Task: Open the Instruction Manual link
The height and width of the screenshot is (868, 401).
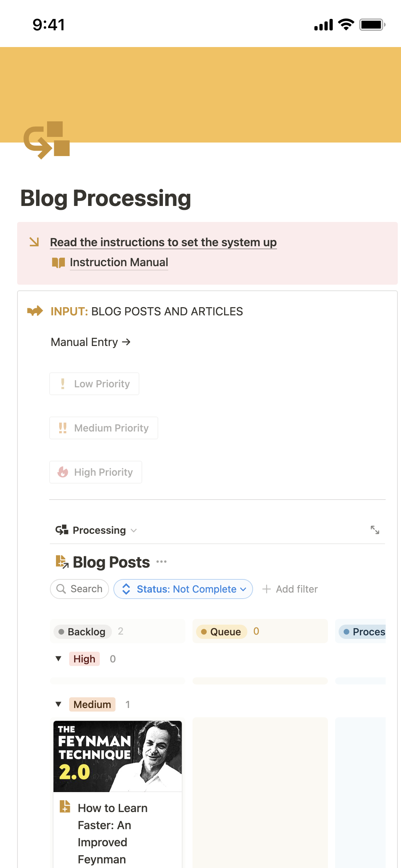Action: point(119,263)
